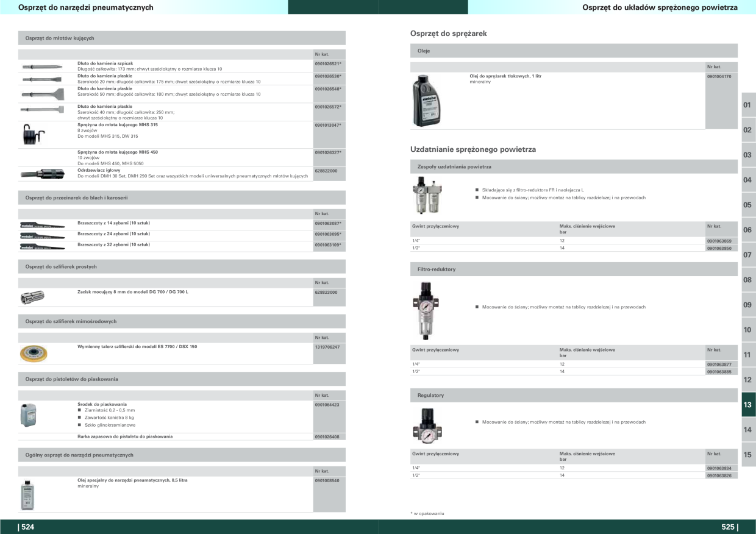Select catalog number 0901026408
This screenshot has height=534, width=756.
pos(327,437)
